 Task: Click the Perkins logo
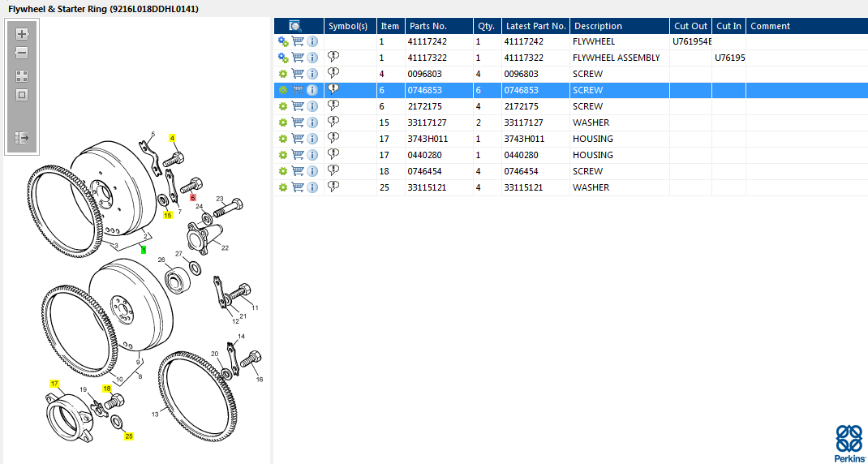pos(849,443)
